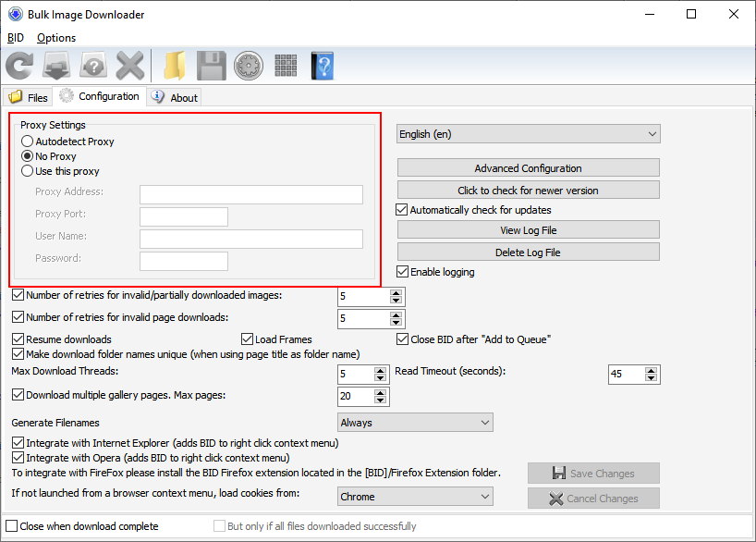756x542 pixels.
Task: Decrease Read Timeout seconds with down arrow
Action: point(651,377)
